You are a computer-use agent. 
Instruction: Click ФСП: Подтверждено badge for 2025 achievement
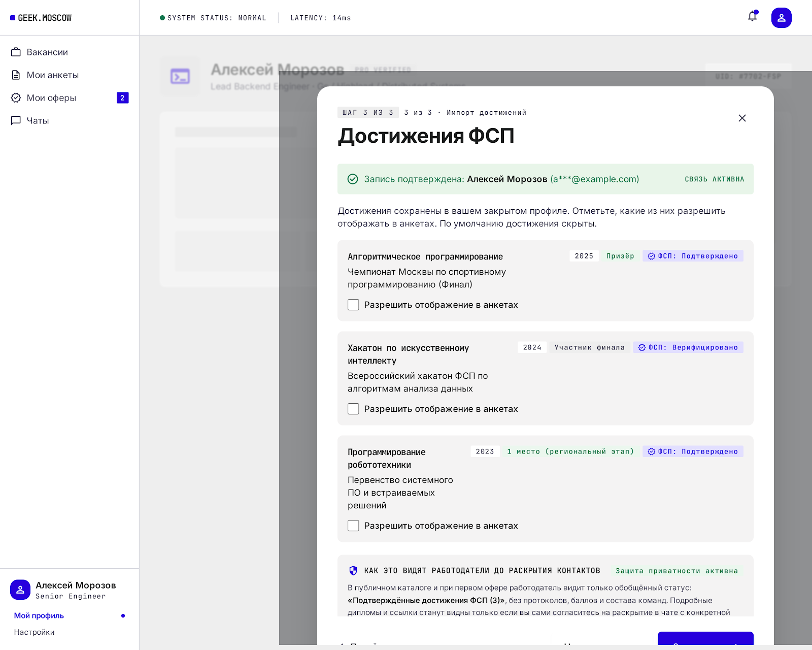pyautogui.click(x=693, y=256)
